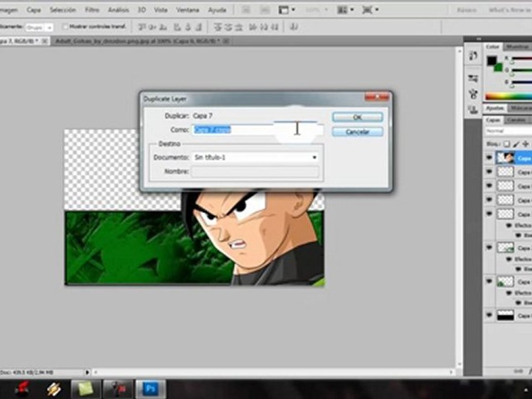Open the arrange documents icon
The image size is (532, 399).
(x=342, y=10)
